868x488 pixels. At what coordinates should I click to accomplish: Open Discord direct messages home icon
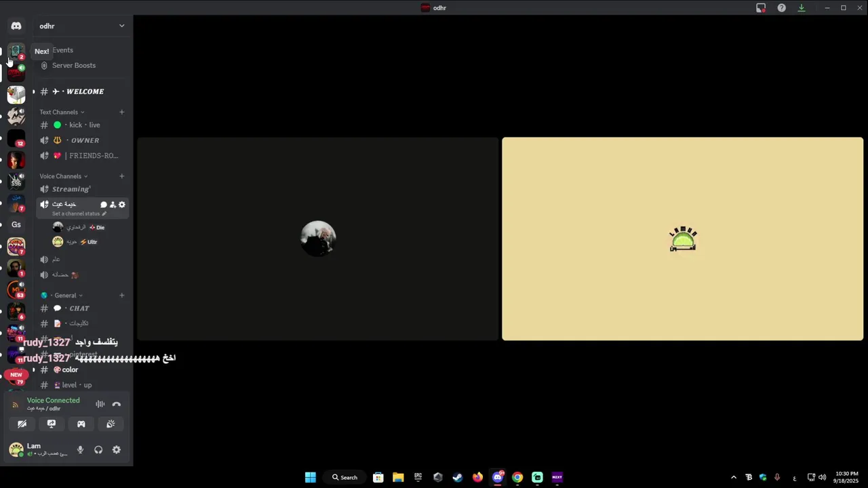tap(16, 26)
